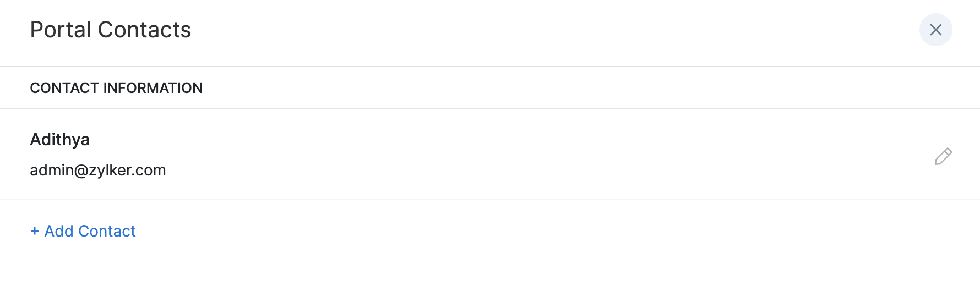The image size is (980, 286).
Task: Edit the admin@zylker.com contact using the pencil
Action: (x=943, y=156)
